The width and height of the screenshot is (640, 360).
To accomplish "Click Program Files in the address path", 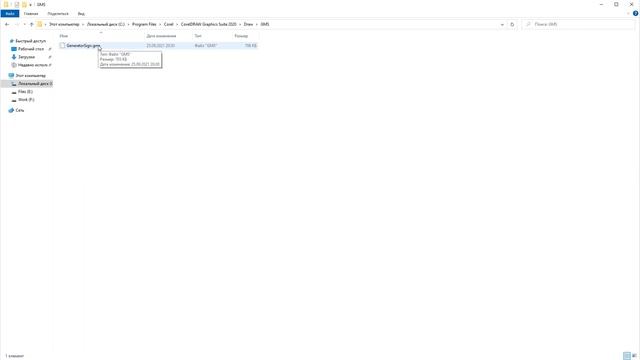I will coord(144,24).
